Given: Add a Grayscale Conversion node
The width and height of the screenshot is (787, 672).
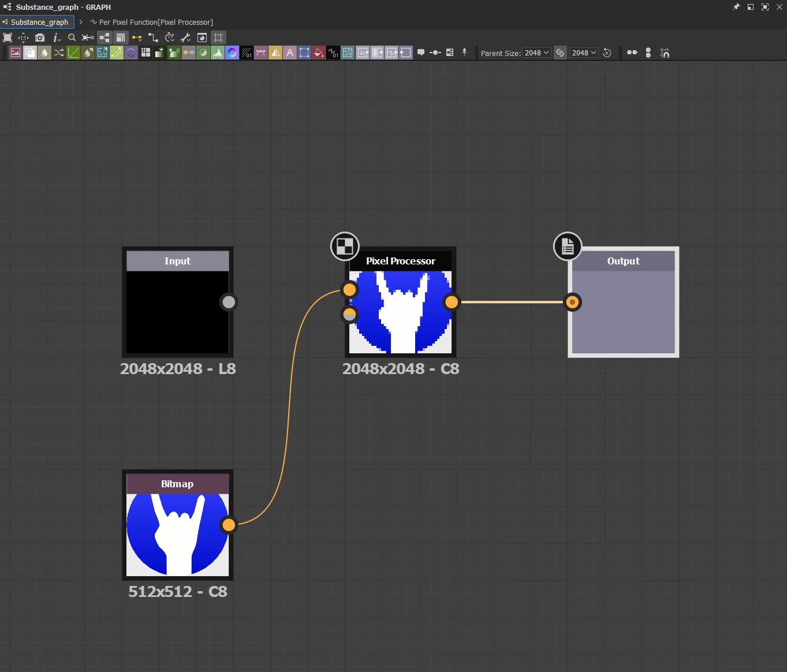Looking at the screenshot, I should (x=189, y=53).
